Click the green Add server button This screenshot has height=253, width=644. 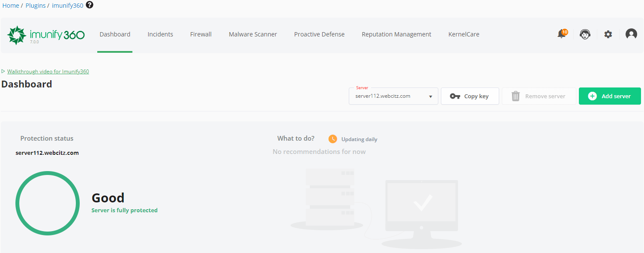coord(610,96)
